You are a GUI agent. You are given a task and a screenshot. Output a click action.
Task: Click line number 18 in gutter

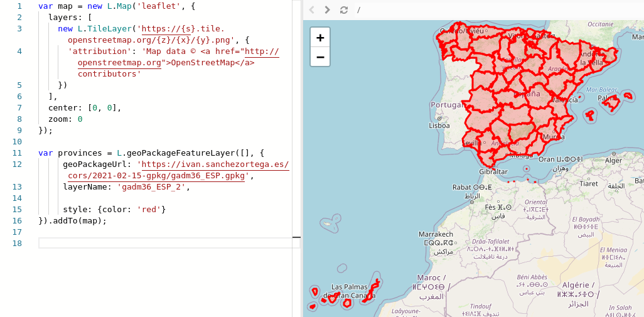pyautogui.click(x=17, y=244)
